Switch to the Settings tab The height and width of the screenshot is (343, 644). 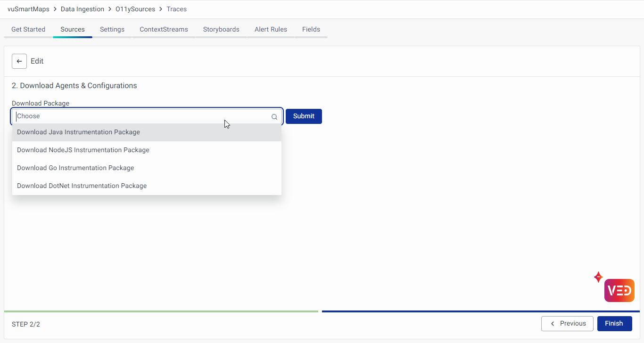(x=112, y=29)
